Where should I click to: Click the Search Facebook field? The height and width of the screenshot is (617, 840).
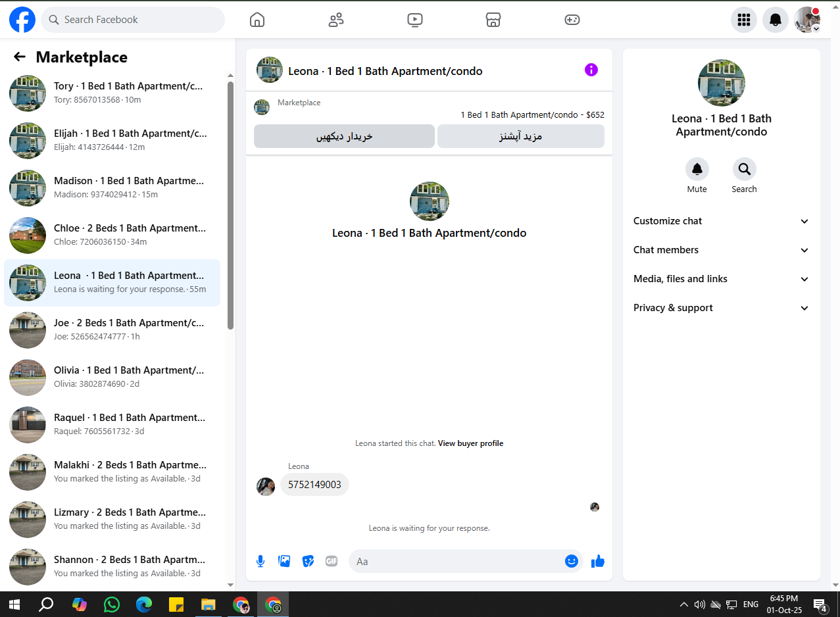(133, 20)
